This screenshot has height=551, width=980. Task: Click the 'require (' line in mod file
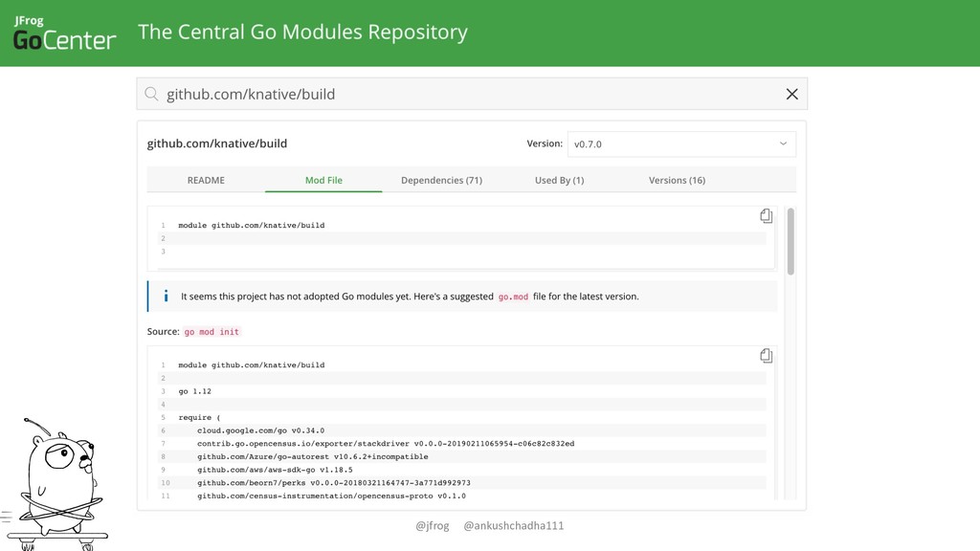click(x=199, y=417)
